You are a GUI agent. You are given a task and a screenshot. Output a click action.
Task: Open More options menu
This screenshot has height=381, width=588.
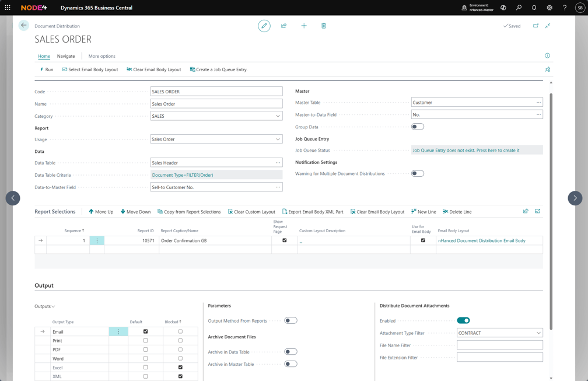pos(101,56)
